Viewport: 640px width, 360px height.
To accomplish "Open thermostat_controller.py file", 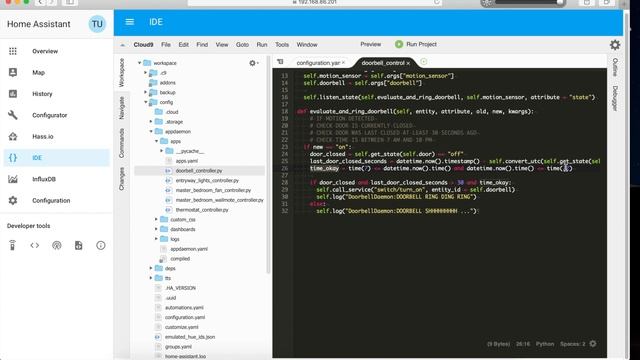I will pos(202,210).
